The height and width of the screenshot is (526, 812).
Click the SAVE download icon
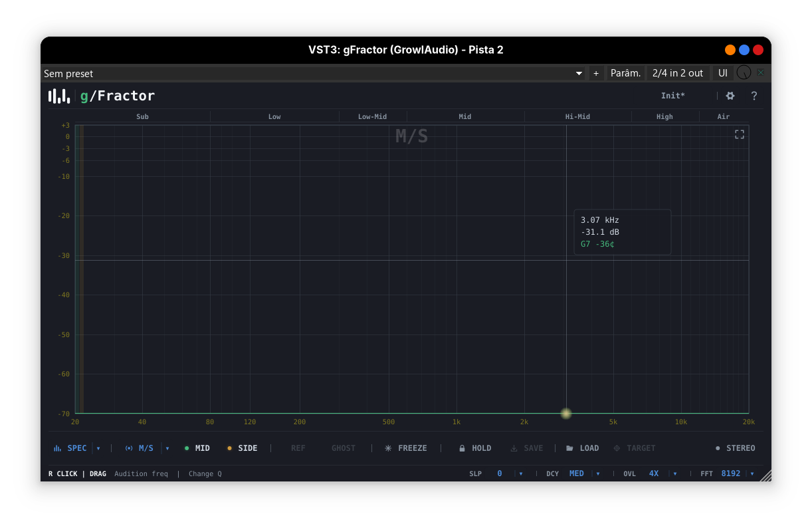[514, 448]
